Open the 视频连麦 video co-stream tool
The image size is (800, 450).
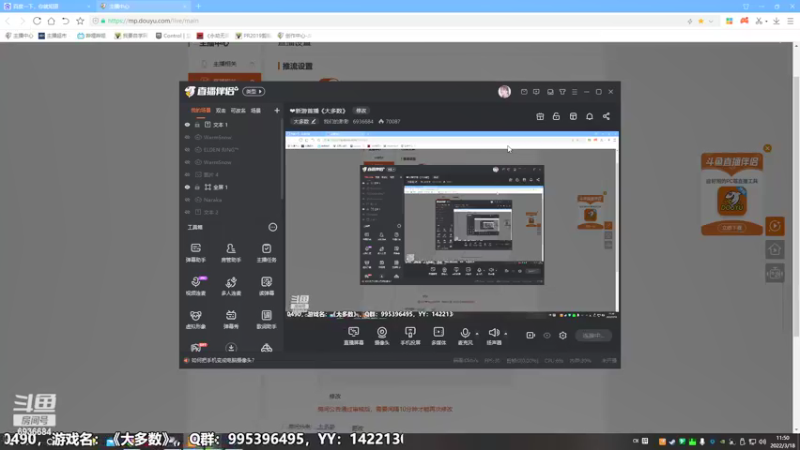tap(195, 286)
